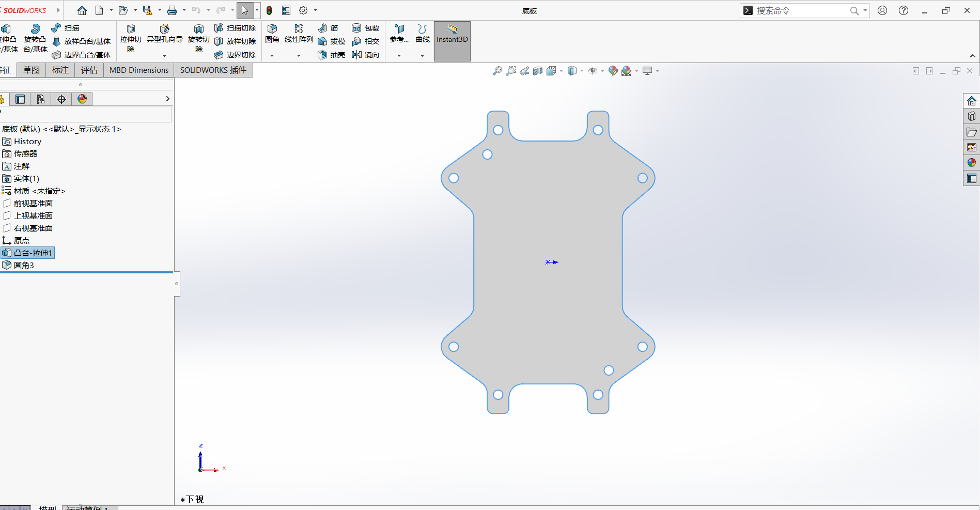This screenshot has height=510, width=980.
Task: Open a file with the Open icon
Action: coord(123,10)
